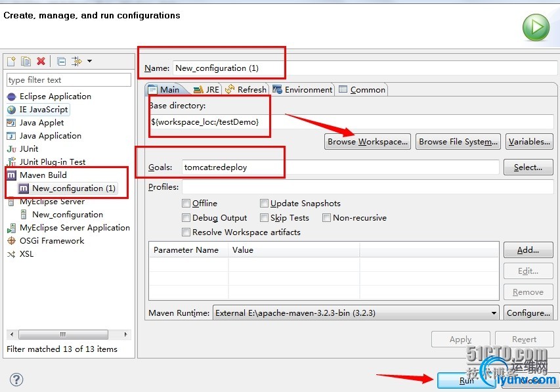
Task: Switch to the Refresh tab
Action: 246,90
